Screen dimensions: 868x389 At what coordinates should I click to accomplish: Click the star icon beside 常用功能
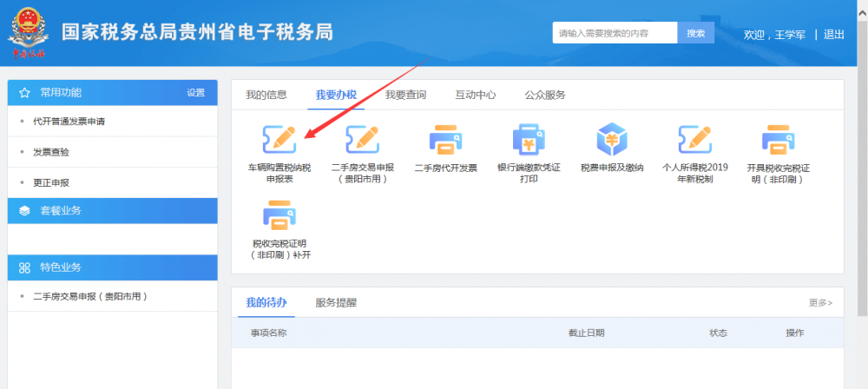[x=24, y=93]
